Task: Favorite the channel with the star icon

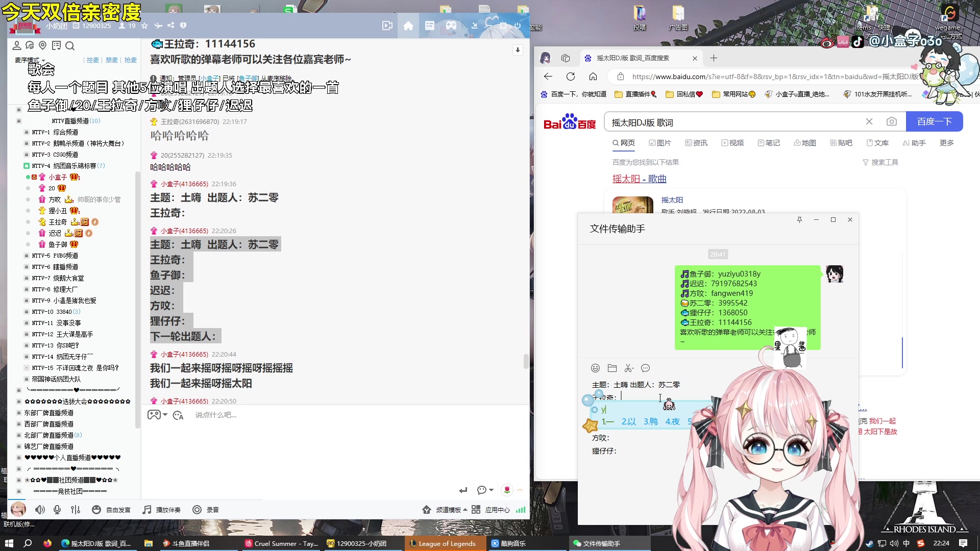Action: [144, 26]
